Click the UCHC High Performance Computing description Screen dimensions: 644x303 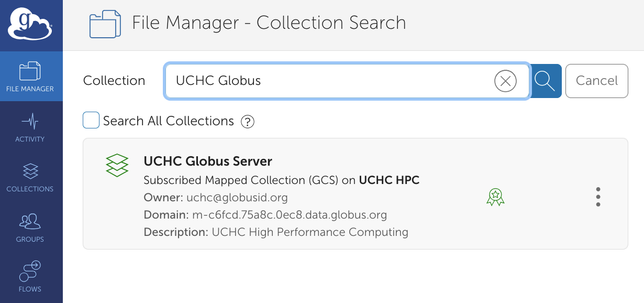point(310,232)
